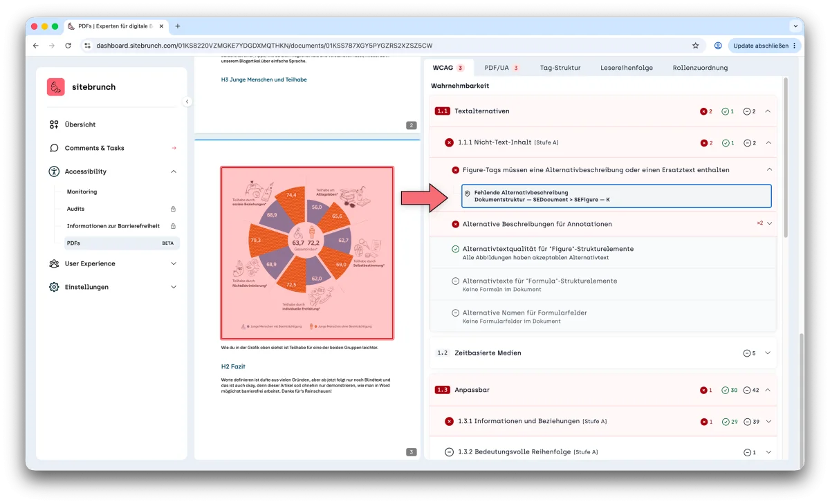Expand the 1.2 Zeitbasierte Medien section
Viewport: 830px width, 504px height.
(x=768, y=353)
